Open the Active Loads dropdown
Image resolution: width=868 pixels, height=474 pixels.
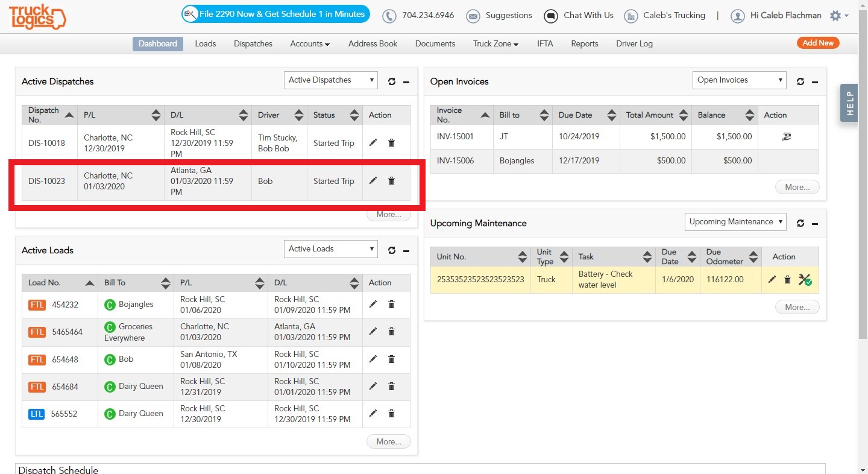tap(331, 249)
